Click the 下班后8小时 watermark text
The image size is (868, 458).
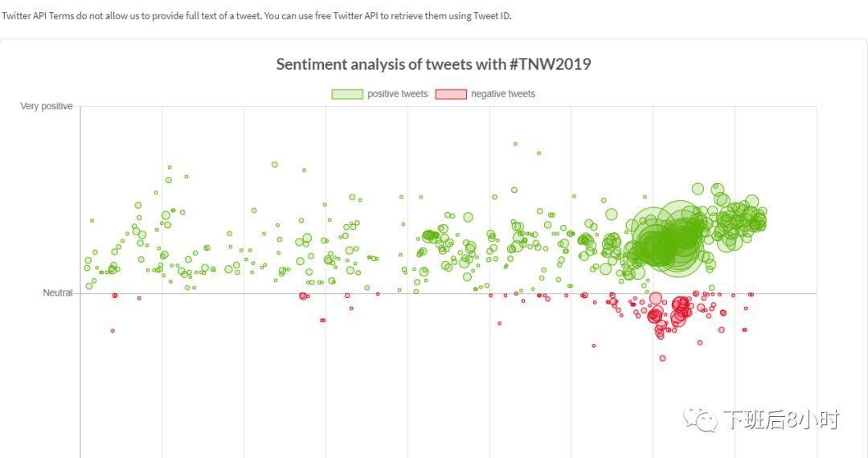coord(780,419)
